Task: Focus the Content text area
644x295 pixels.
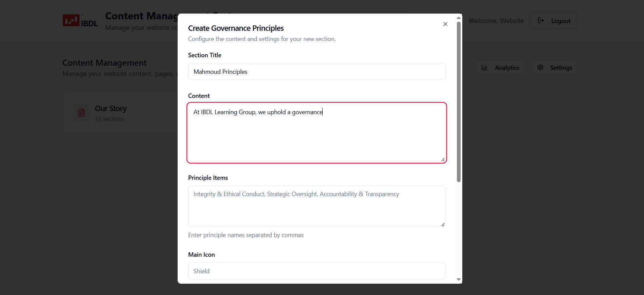Action: (317, 135)
